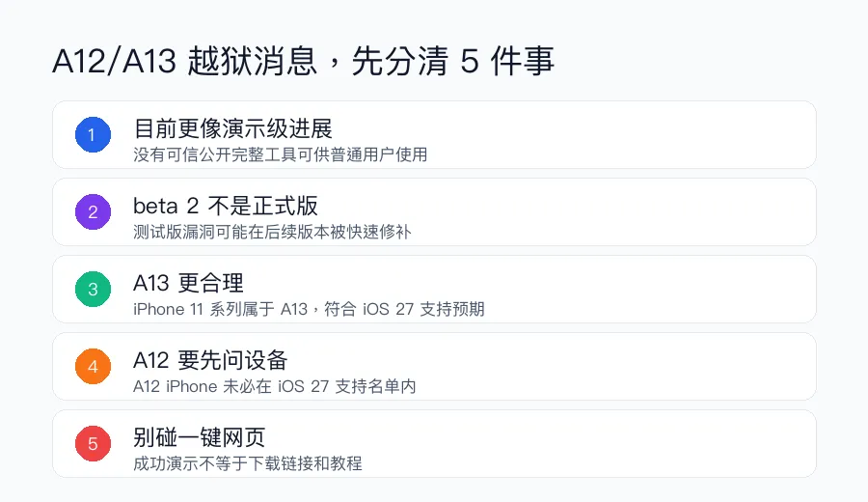This screenshot has width=868, height=502.
Task: Select the heading beta 2 不是正式版
Action: 226,207
